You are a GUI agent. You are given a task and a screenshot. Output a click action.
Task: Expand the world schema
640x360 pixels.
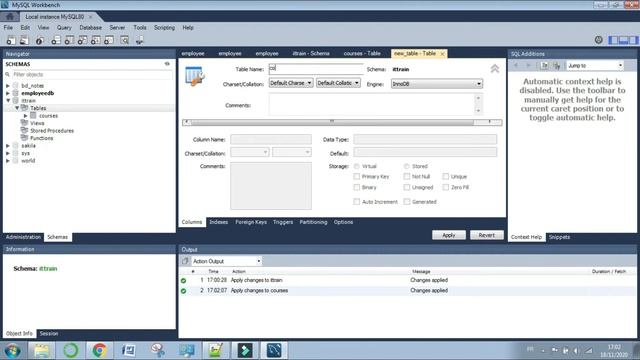pyautogui.click(x=8, y=161)
